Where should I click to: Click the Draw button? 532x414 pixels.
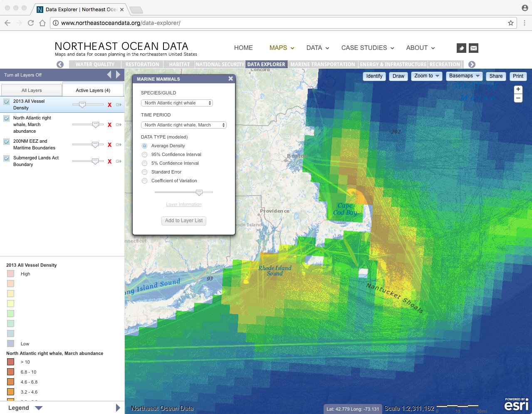[398, 76]
